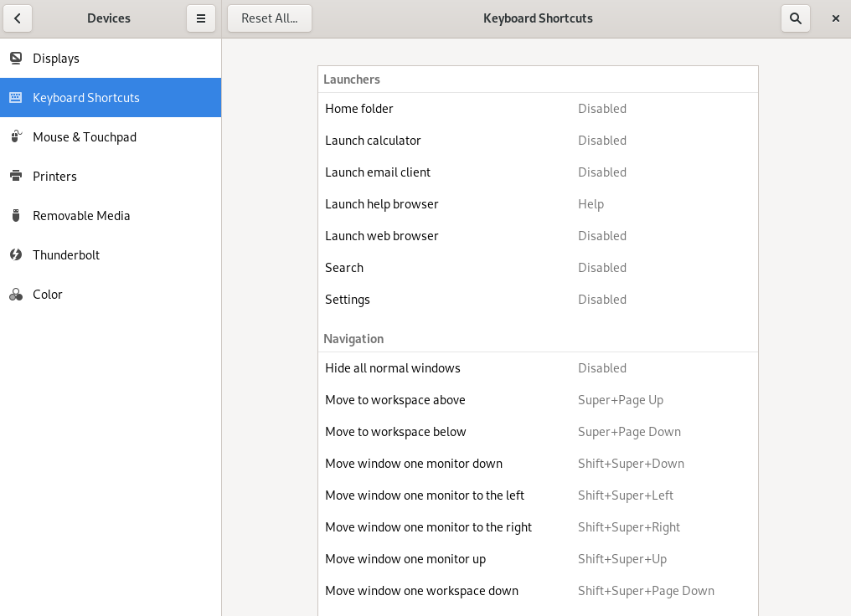Click the Mouse & Touchpad icon
The width and height of the screenshot is (851, 616).
[15, 137]
